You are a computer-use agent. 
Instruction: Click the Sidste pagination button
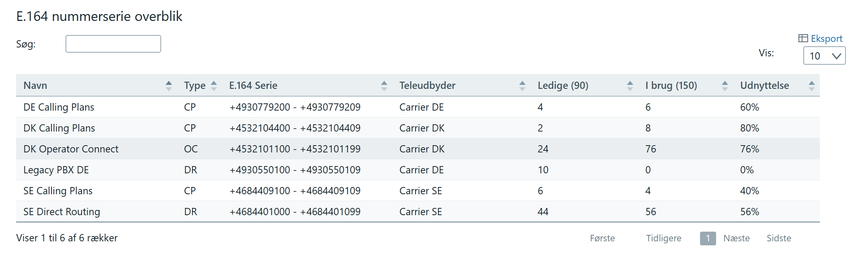coord(779,238)
